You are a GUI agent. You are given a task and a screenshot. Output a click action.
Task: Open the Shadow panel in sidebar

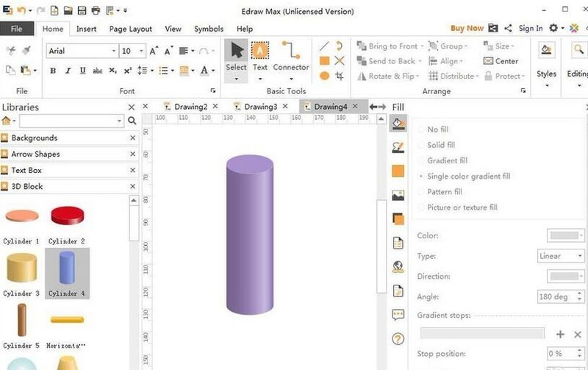click(x=398, y=218)
